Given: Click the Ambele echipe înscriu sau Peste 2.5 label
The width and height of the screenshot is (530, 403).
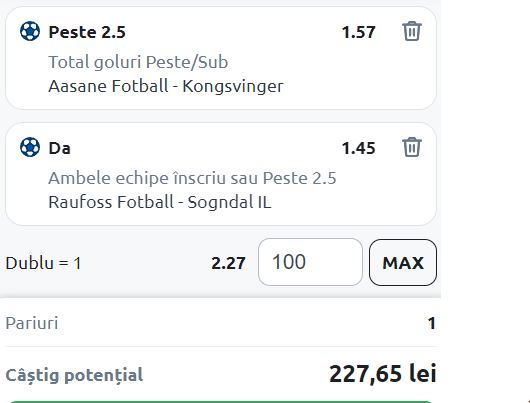Looking at the screenshot, I should click(x=192, y=178).
